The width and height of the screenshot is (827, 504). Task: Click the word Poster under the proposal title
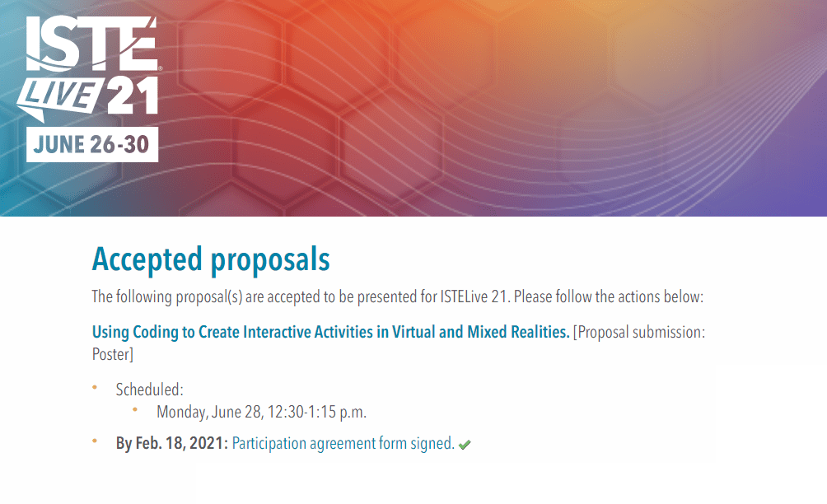tap(110, 355)
